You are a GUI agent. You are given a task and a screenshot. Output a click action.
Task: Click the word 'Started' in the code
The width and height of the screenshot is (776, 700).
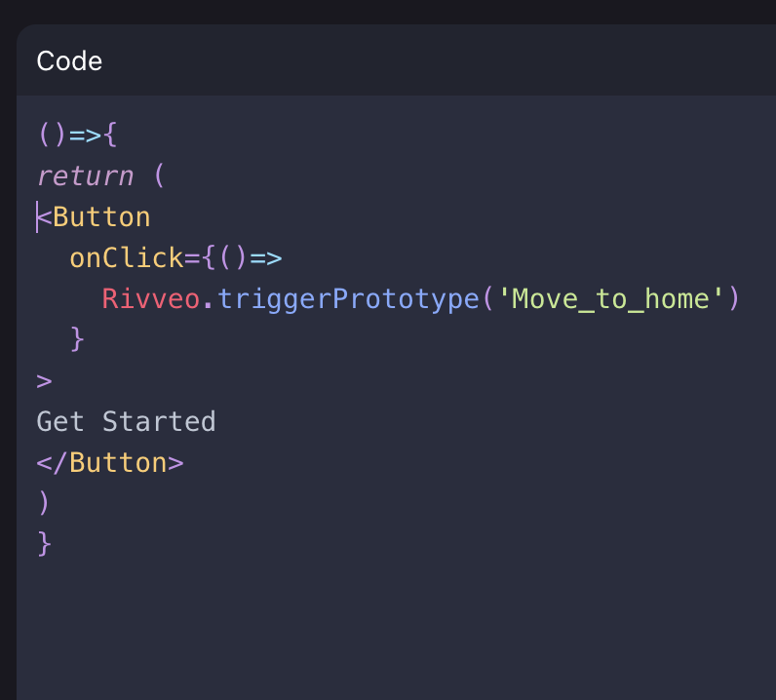click(159, 421)
